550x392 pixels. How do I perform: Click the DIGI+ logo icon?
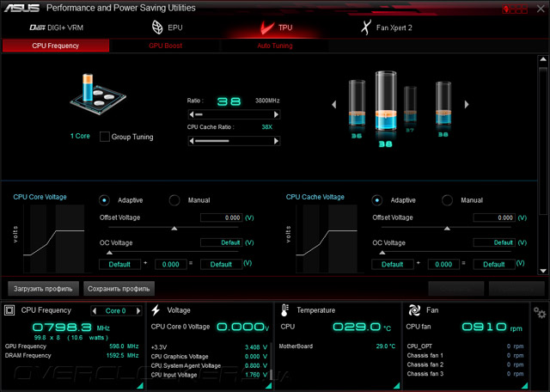click(x=37, y=28)
